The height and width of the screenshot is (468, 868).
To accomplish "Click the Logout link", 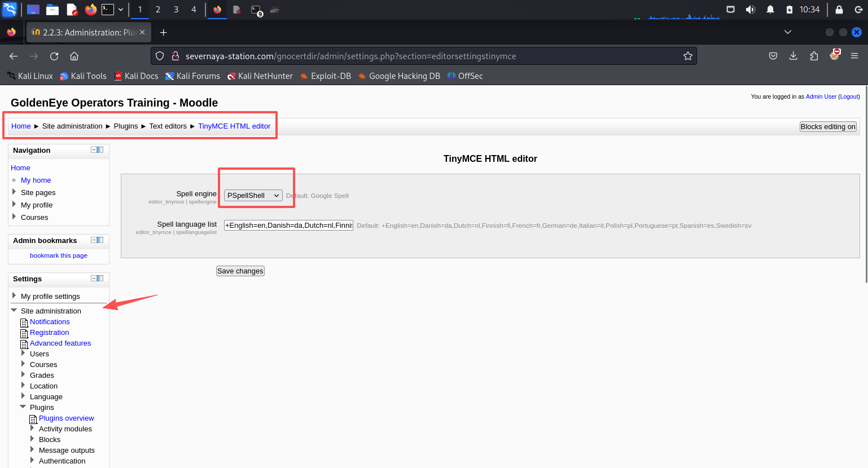I will 849,96.
